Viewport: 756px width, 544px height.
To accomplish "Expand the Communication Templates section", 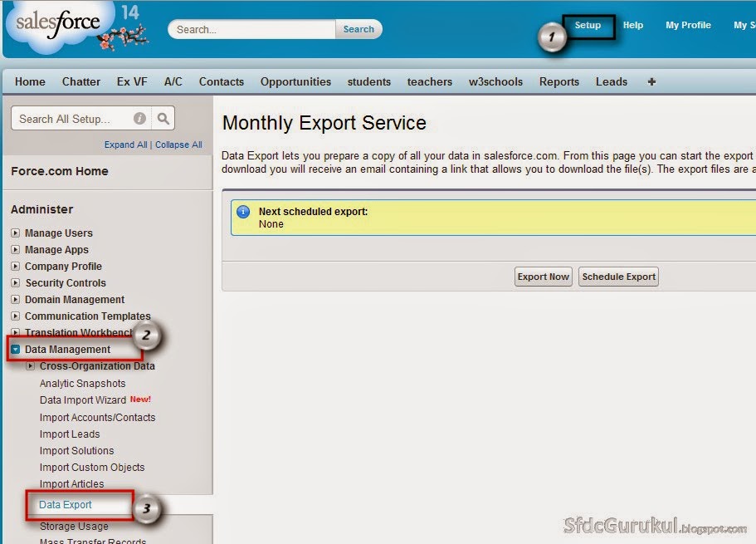I will click(x=16, y=316).
